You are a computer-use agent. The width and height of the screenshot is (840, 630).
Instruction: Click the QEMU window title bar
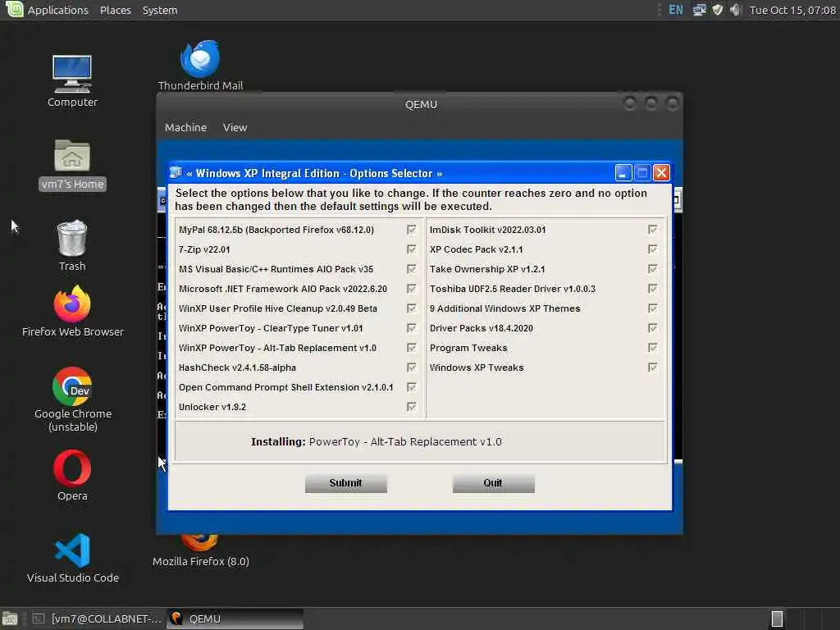420,104
